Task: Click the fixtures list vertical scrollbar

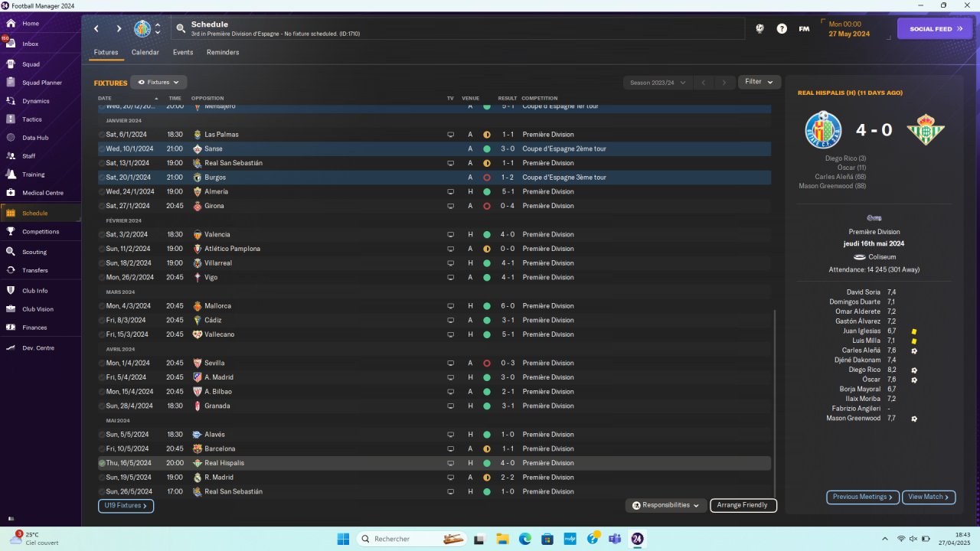Action: pyautogui.click(x=776, y=403)
